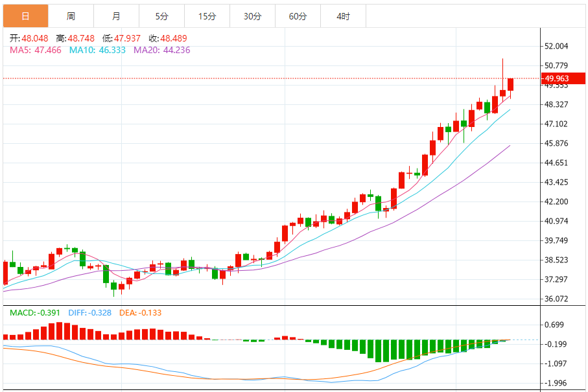Select the 日 daily timeframe tab
This screenshot has width=588, height=392.
25,16
